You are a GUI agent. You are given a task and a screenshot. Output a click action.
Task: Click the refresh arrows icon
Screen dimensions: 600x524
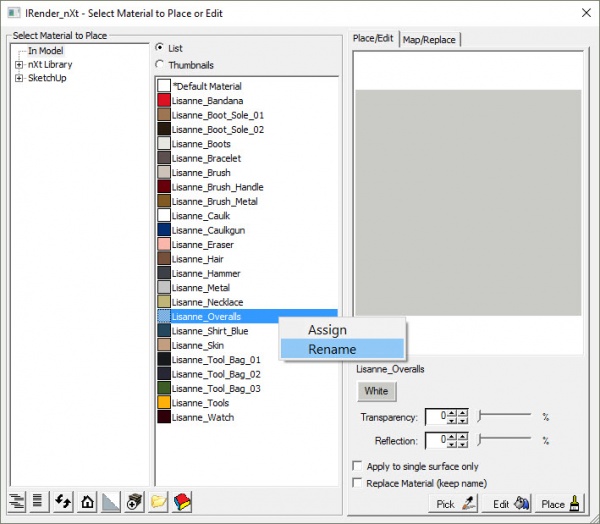[x=64, y=502]
